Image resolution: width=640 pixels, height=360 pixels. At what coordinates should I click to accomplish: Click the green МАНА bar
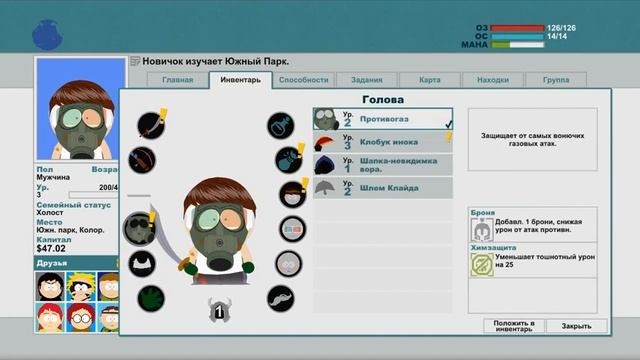click(517, 44)
